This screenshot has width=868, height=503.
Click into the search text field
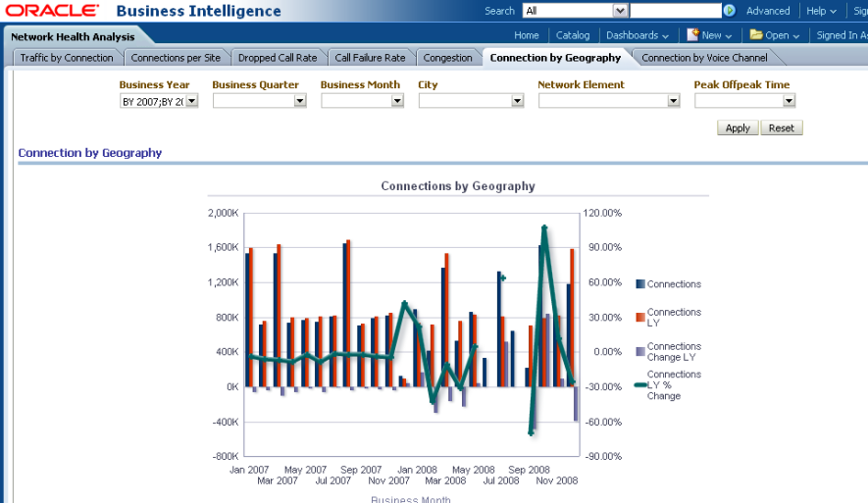pyautogui.click(x=675, y=11)
